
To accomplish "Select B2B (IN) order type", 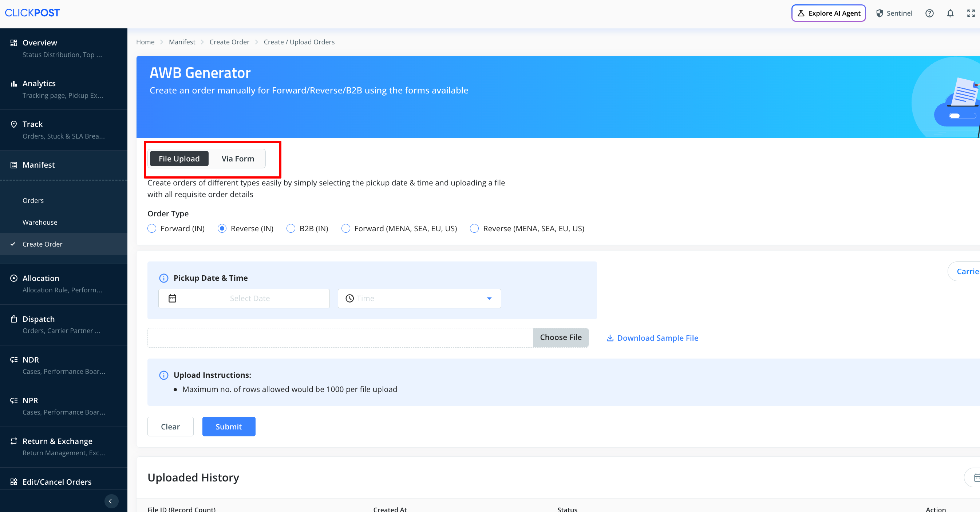I will pos(291,228).
